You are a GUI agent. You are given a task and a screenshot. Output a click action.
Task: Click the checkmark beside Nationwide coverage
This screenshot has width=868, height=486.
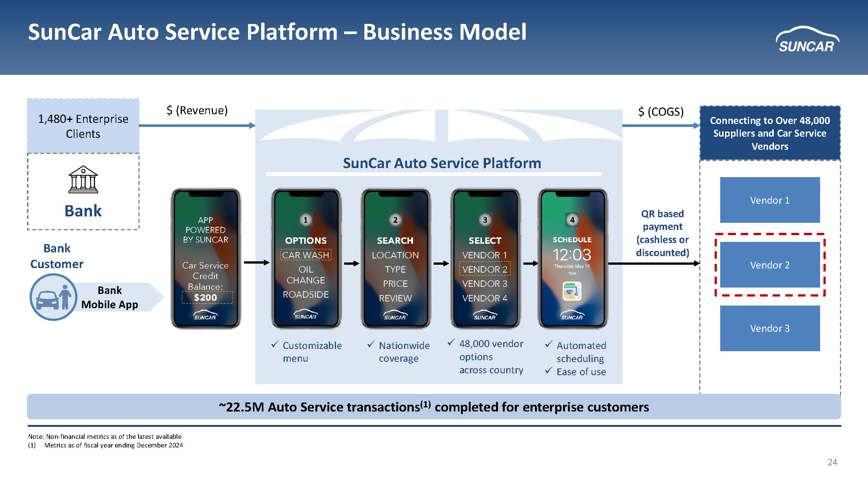pyautogui.click(x=371, y=344)
